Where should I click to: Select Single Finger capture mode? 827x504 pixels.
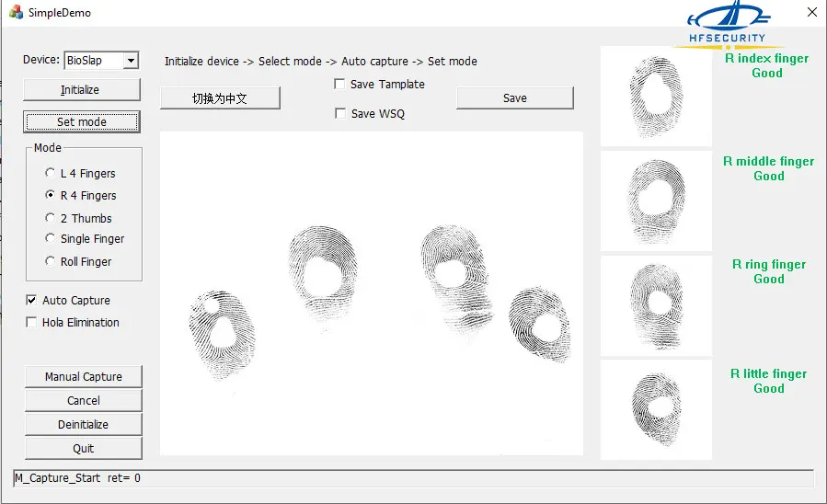51,239
